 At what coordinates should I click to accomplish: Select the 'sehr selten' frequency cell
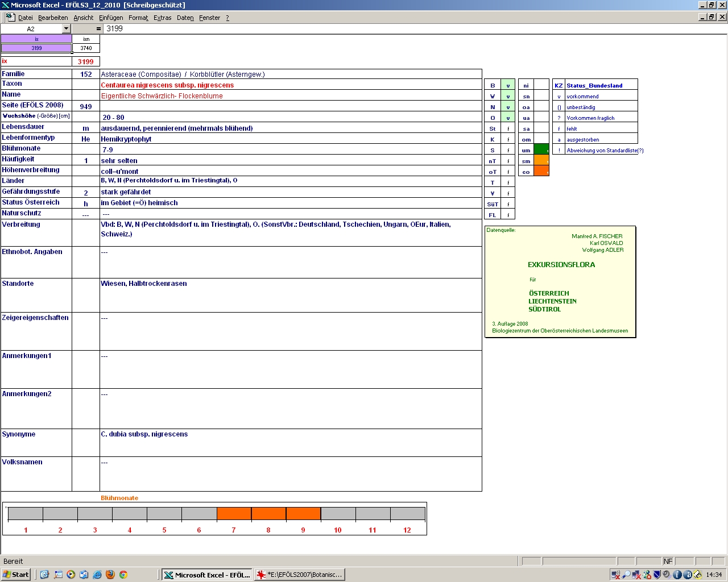point(291,160)
